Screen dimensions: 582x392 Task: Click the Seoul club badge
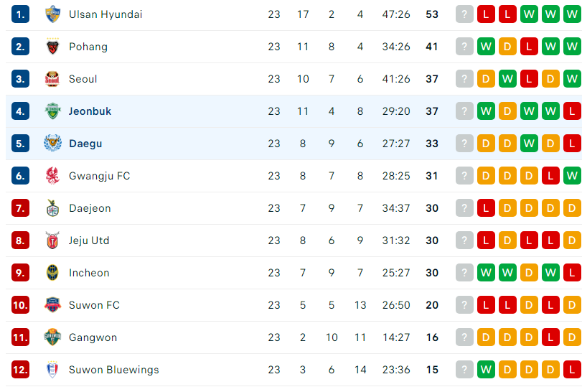coord(52,79)
